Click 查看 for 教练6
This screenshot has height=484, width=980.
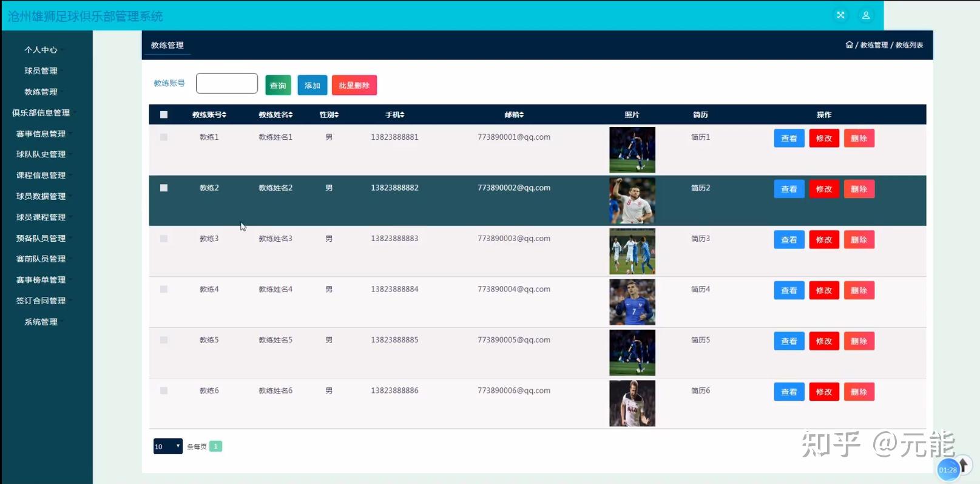pyautogui.click(x=789, y=392)
